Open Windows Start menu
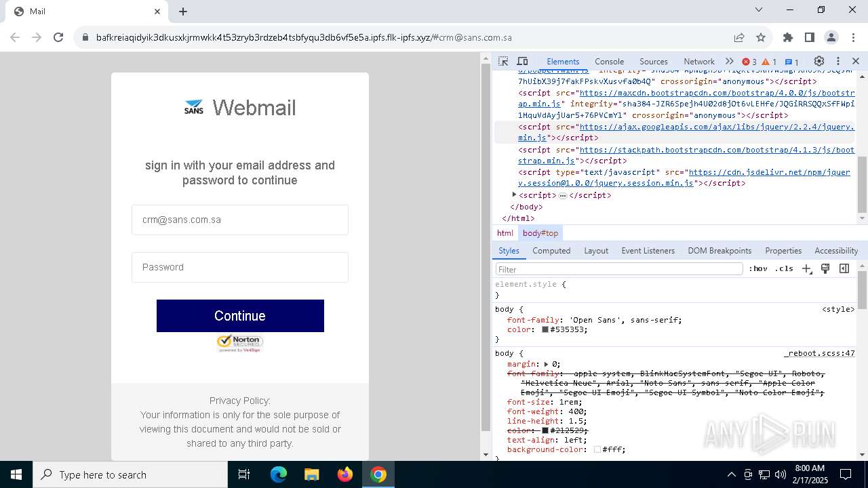This screenshot has height=488, width=868. pos(16,474)
